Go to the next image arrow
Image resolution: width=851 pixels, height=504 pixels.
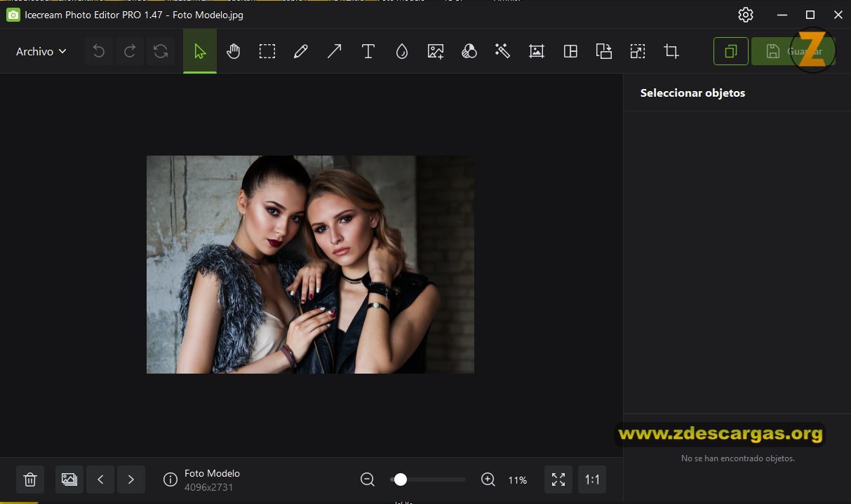[x=131, y=479]
